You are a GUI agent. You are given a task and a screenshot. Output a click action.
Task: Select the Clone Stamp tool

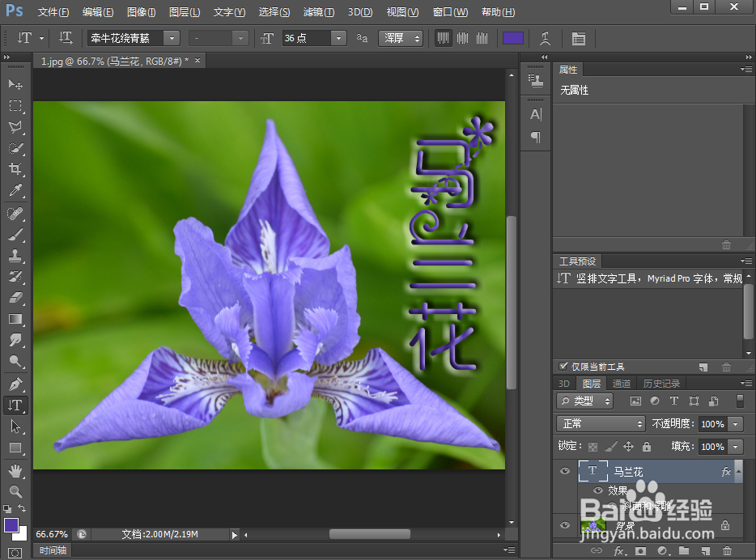tap(15, 256)
